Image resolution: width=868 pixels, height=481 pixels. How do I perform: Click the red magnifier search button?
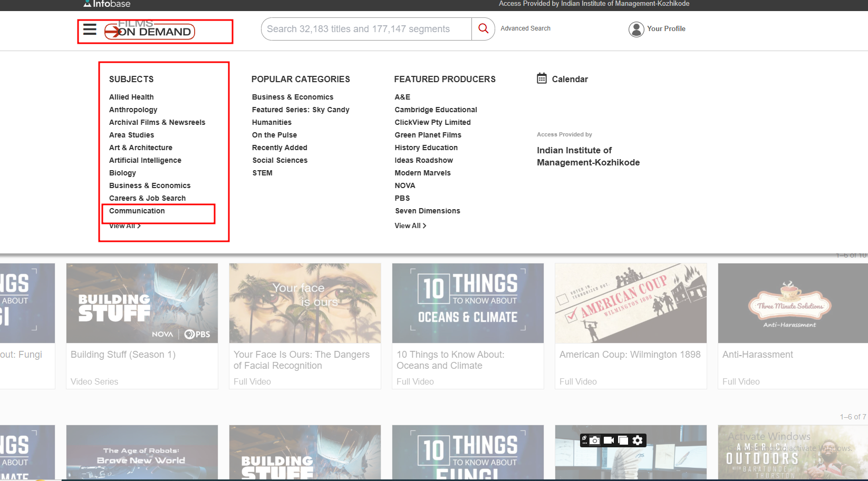click(x=483, y=28)
